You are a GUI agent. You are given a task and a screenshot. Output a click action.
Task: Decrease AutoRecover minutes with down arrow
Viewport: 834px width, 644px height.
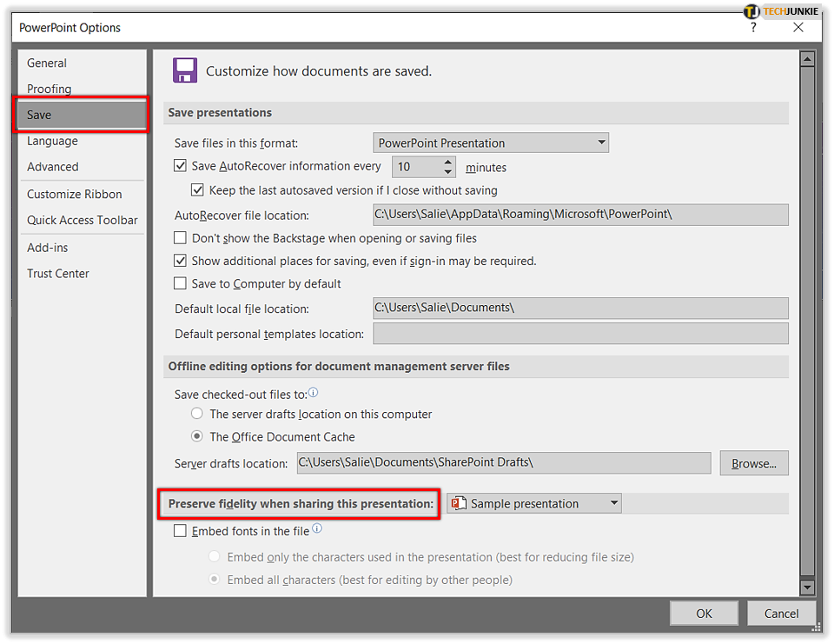point(448,172)
